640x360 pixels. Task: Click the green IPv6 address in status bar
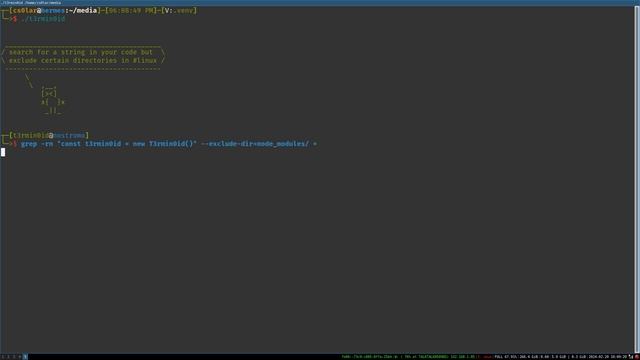click(x=369, y=357)
